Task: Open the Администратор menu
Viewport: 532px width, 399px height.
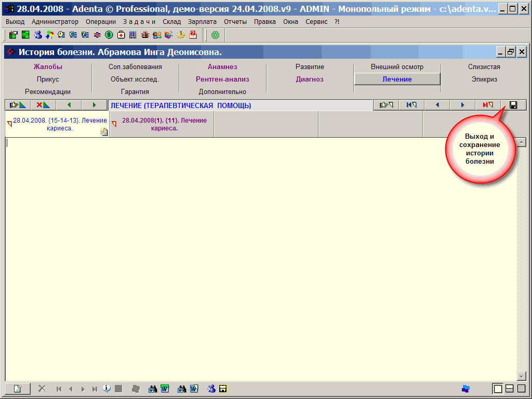Action: click(55, 22)
